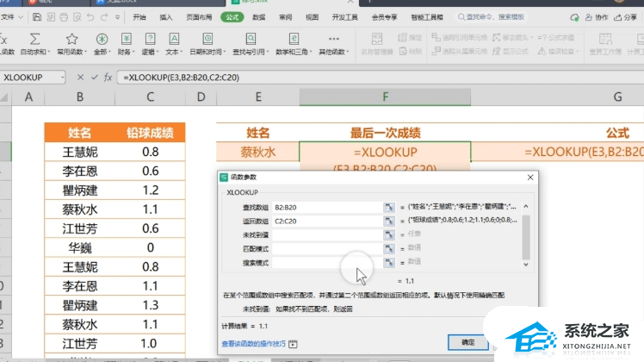Select column B header

(80, 97)
